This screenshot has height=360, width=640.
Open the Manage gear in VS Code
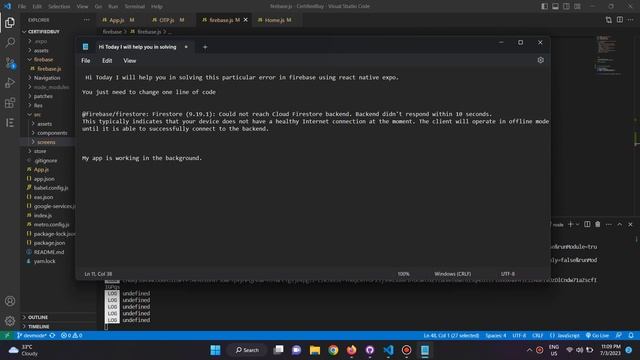(10, 321)
